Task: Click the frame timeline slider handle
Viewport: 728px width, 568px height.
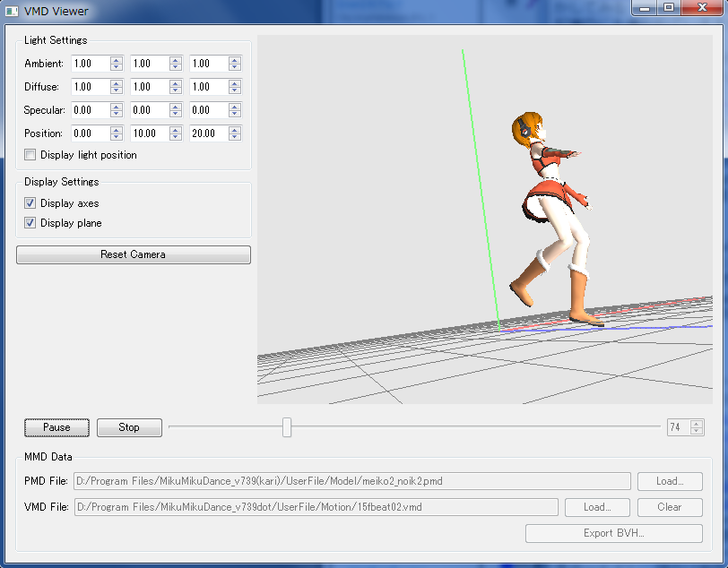Action: [x=287, y=427]
